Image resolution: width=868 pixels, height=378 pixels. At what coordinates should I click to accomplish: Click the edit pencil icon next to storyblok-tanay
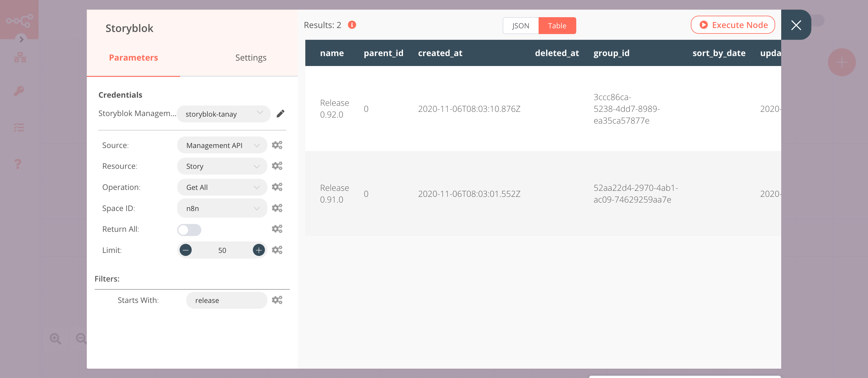tap(281, 114)
